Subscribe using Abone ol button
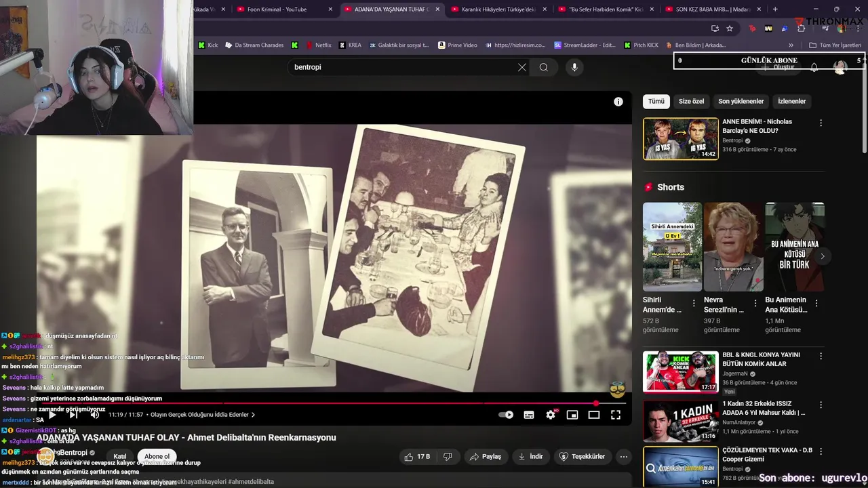This screenshot has width=868, height=488. [x=157, y=457]
